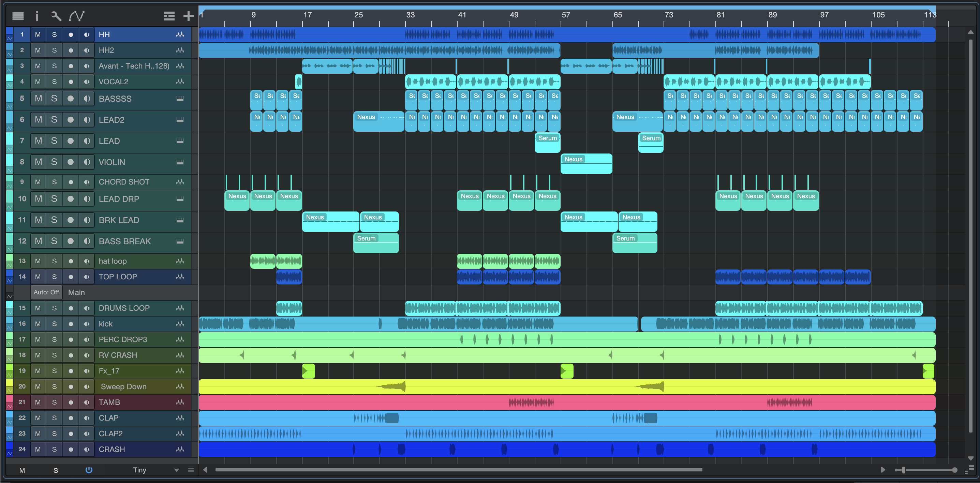
Task: Solo the RV CRASH track
Action: click(55, 355)
